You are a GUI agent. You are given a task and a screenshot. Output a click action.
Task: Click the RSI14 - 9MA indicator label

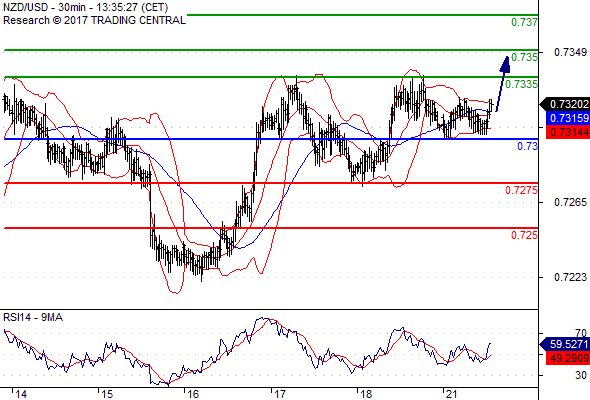click(x=33, y=318)
